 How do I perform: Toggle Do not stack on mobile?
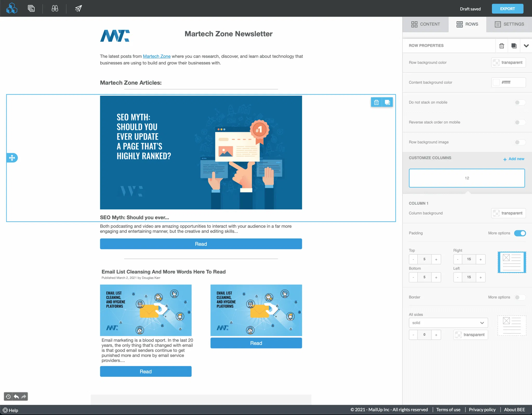(x=520, y=102)
